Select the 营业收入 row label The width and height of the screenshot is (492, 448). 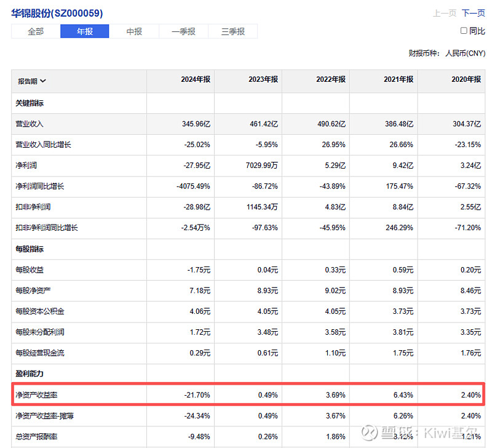(x=30, y=124)
